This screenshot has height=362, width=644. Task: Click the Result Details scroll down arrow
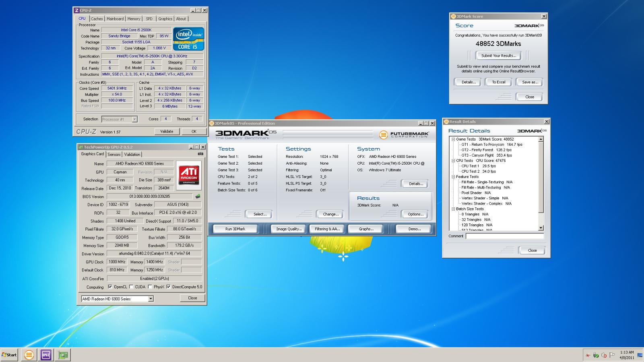[x=541, y=228]
